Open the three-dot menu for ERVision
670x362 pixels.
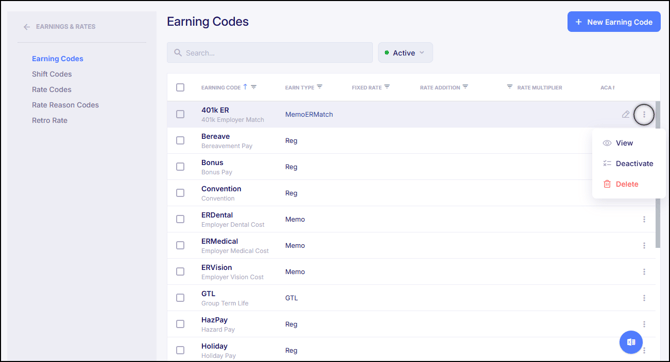(x=644, y=272)
